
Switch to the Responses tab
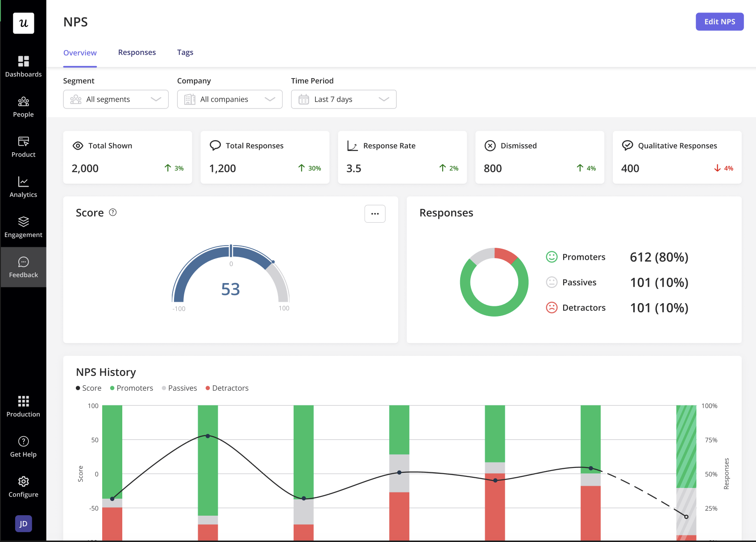click(x=137, y=52)
